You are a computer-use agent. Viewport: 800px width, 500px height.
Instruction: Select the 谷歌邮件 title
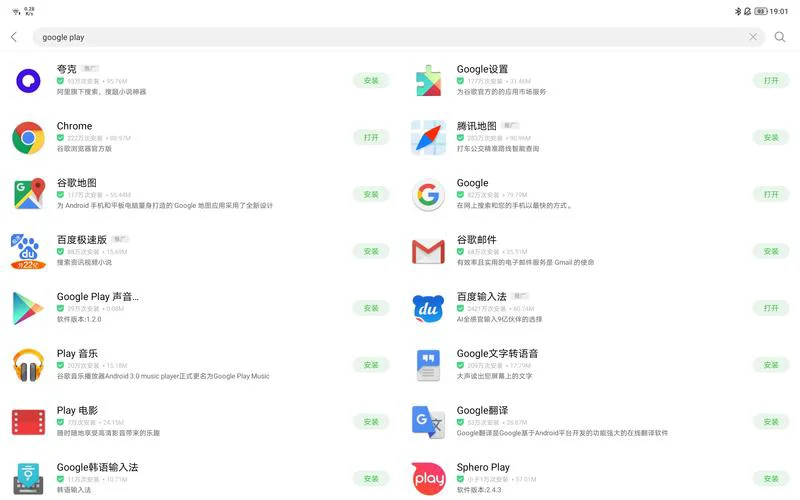click(477, 240)
